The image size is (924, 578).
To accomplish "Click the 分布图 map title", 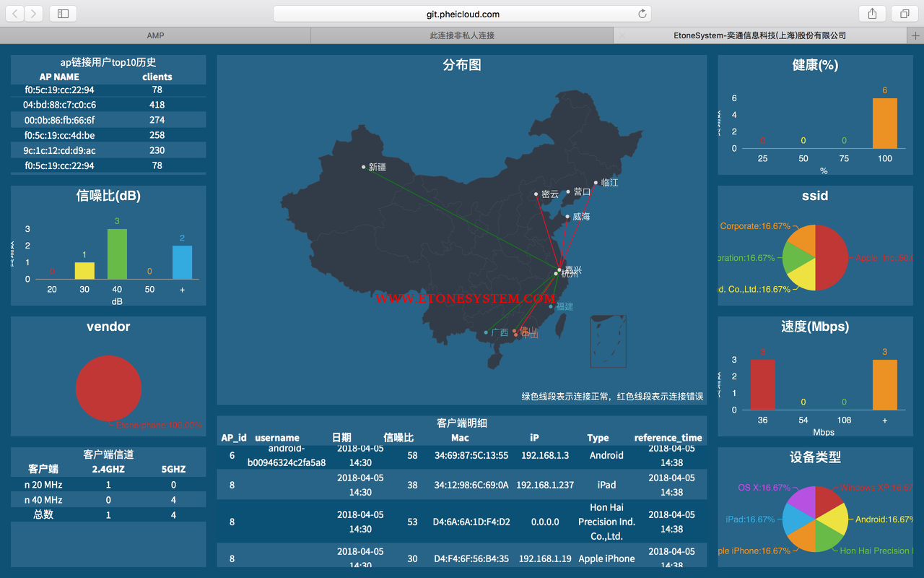I will coord(462,65).
